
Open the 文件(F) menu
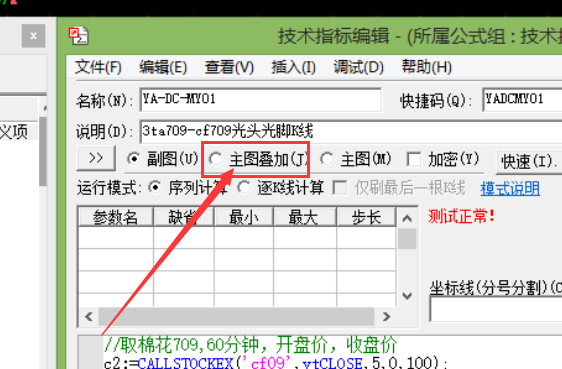(98, 67)
